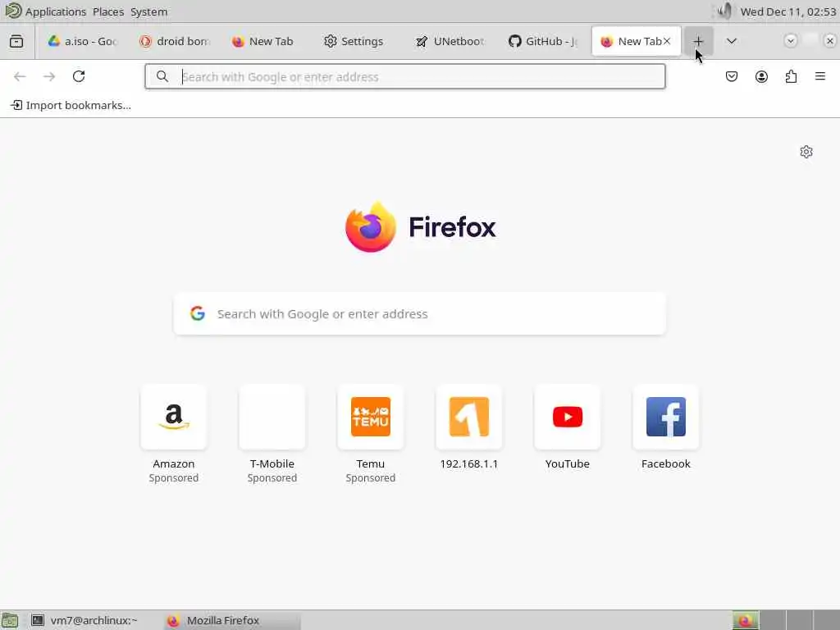Open the Places menu
The height and width of the screenshot is (630, 840).
pyautogui.click(x=108, y=11)
